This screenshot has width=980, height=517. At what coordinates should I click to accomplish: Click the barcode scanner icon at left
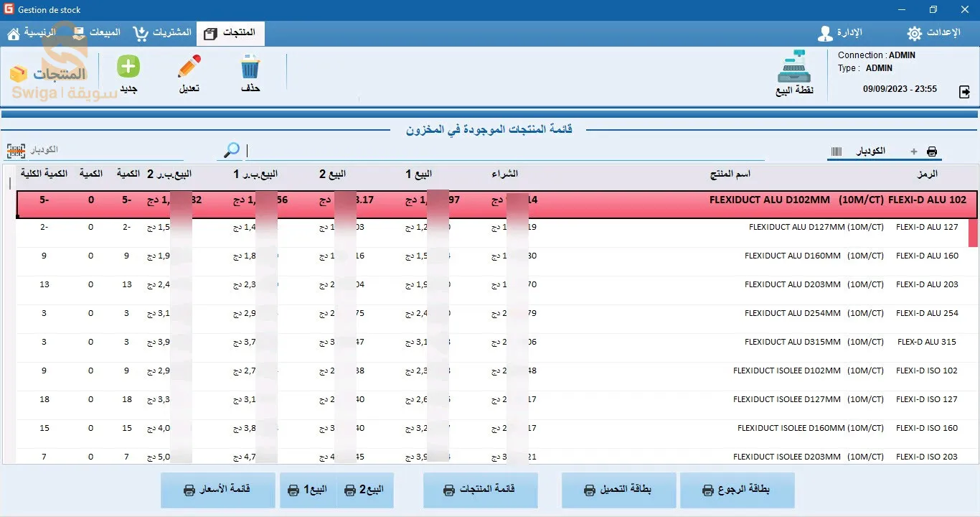point(16,151)
